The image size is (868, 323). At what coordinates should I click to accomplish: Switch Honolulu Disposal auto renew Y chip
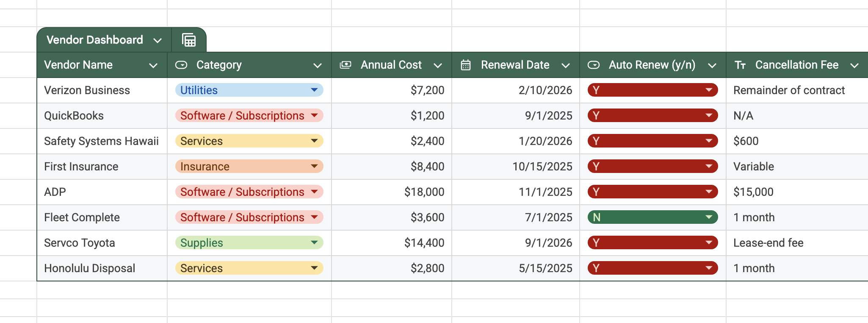pyautogui.click(x=652, y=268)
